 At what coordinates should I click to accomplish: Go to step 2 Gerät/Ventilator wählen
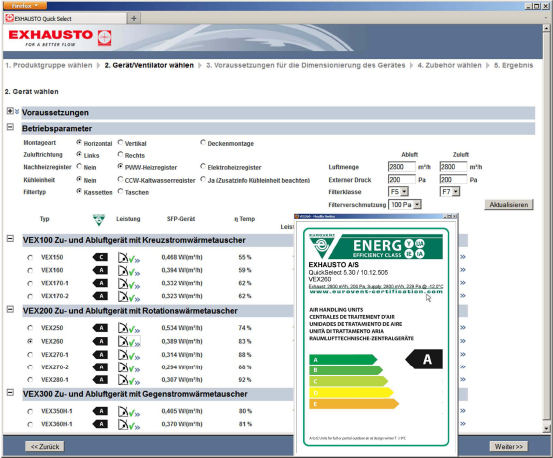click(149, 65)
